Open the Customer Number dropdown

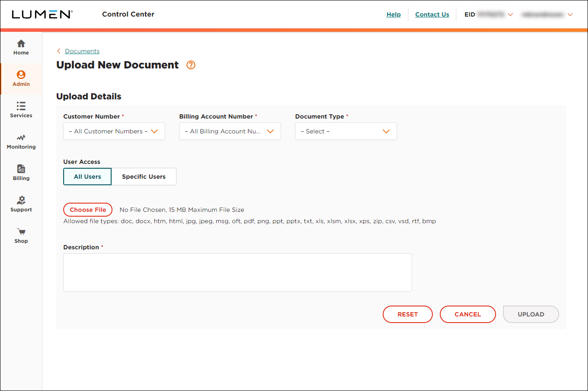(114, 131)
